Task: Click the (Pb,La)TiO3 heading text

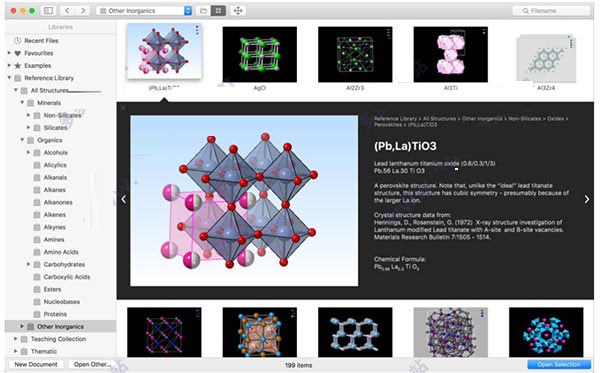Action: pyautogui.click(x=405, y=146)
